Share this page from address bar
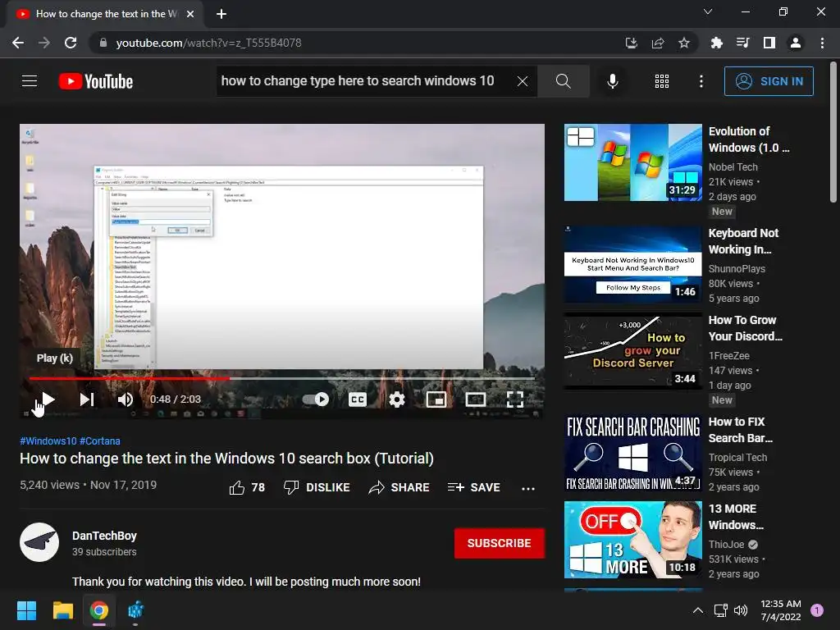 (658, 43)
